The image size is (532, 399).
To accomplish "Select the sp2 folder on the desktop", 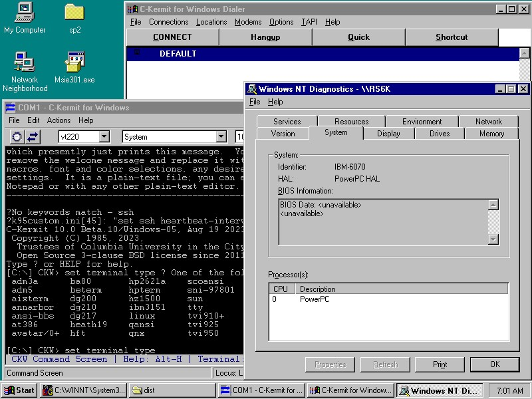I will [74, 18].
